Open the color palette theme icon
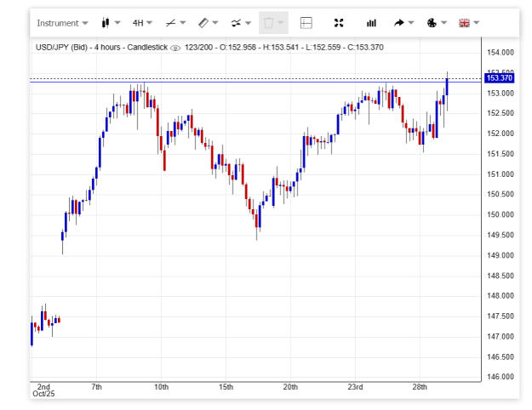The height and width of the screenshot is (410, 532). click(x=432, y=23)
